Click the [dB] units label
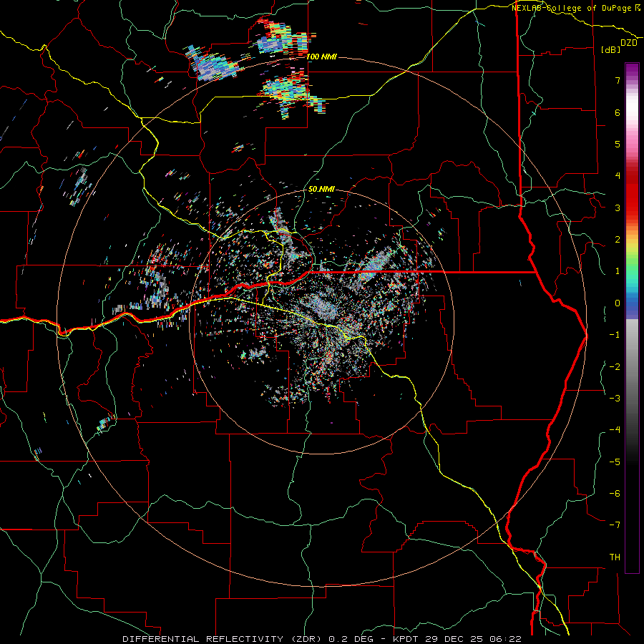 click(x=611, y=49)
